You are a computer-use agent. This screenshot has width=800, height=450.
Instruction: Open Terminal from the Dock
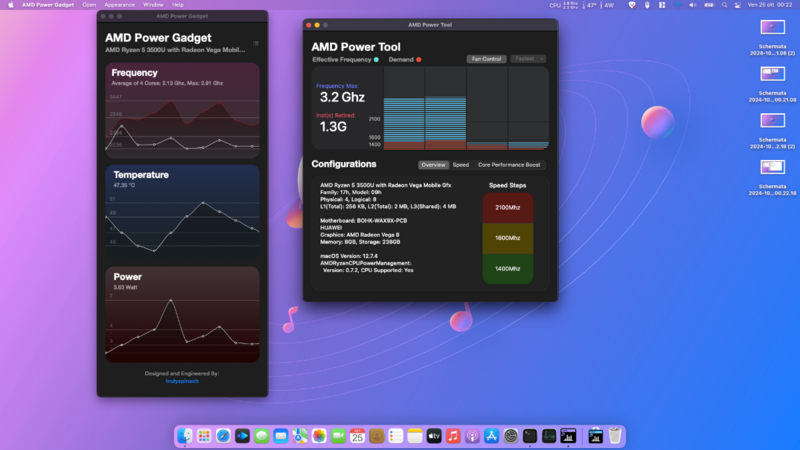(530, 436)
